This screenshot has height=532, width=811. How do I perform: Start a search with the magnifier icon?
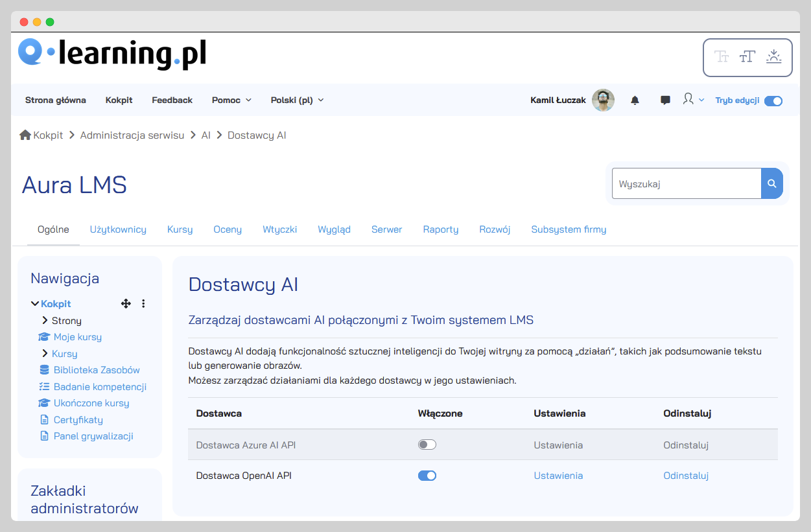(x=771, y=183)
